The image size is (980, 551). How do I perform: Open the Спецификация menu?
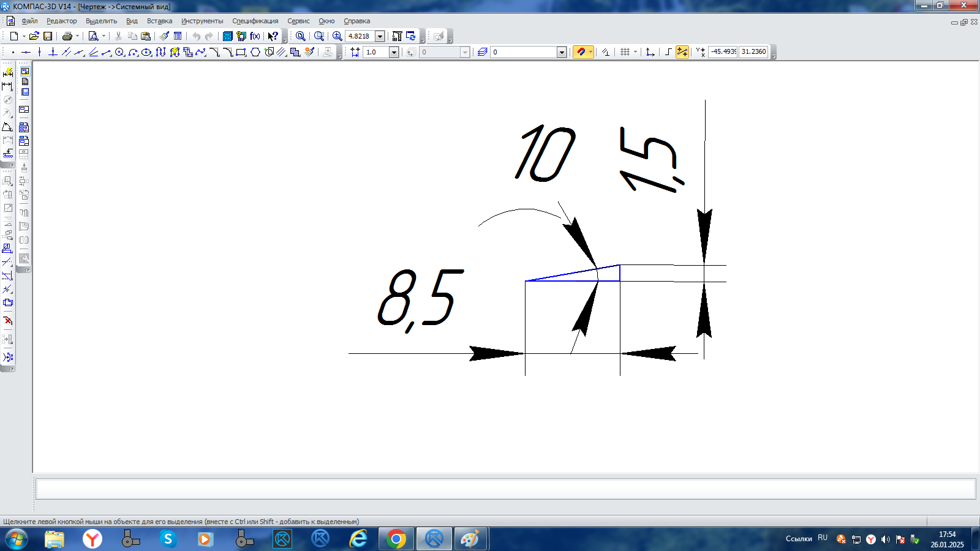[x=255, y=21]
